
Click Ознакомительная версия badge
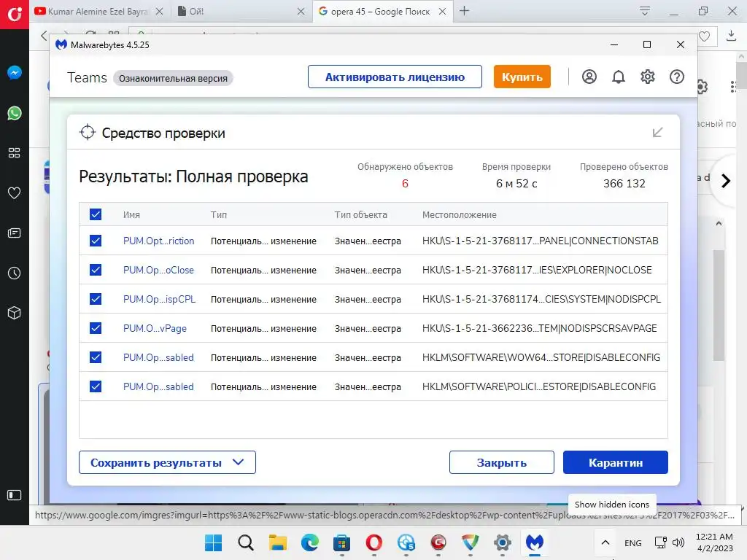pyautogui.click(x=173, y=78)
